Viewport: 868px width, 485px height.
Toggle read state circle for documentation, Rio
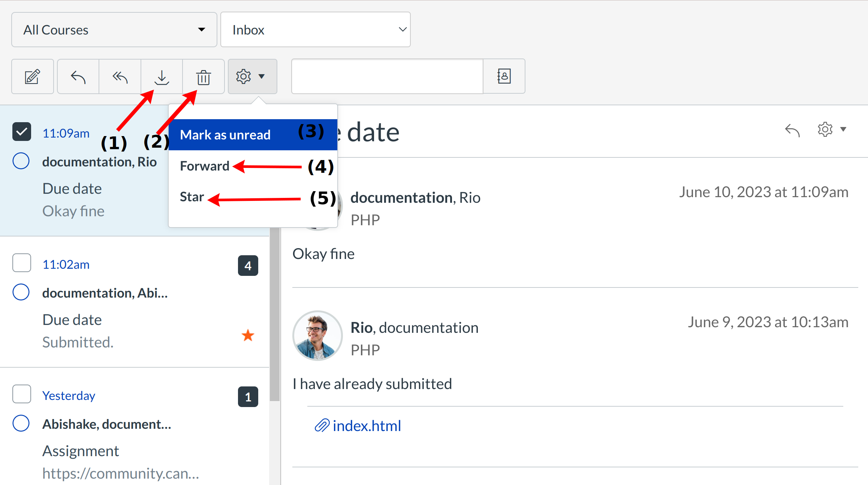[x=21, y=161]
